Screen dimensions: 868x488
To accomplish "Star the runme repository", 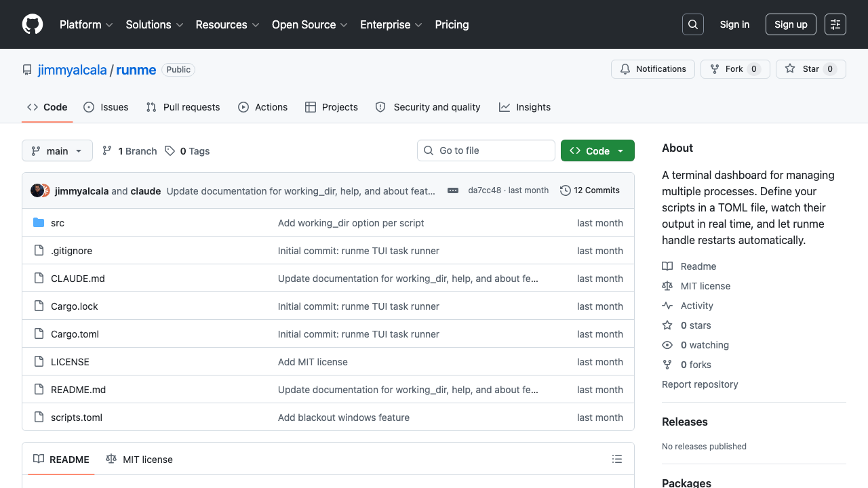I will [810, 69].
